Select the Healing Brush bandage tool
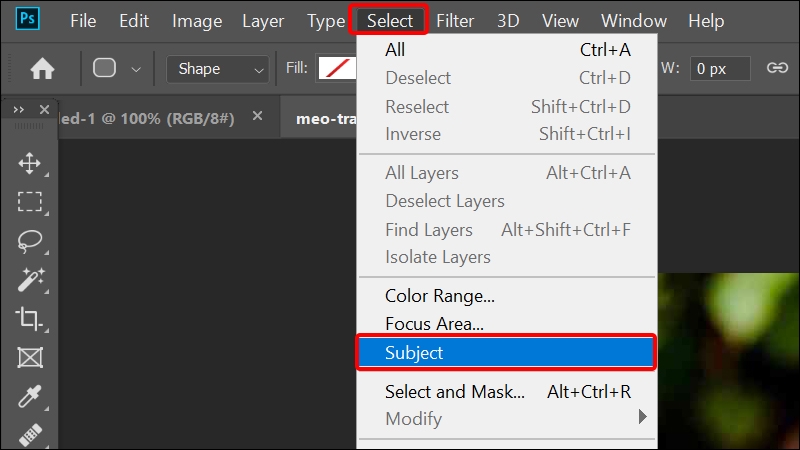800x450 pixels. click(30, 434)
